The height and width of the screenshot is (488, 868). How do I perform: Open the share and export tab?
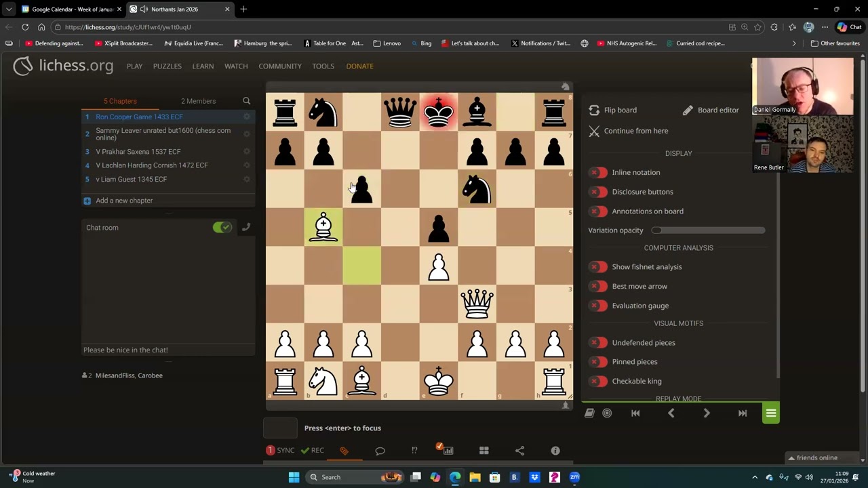pos(519,451)
